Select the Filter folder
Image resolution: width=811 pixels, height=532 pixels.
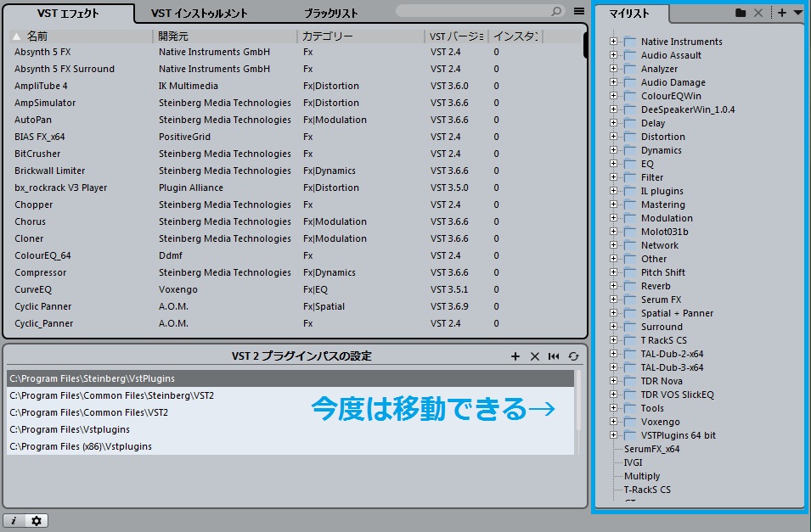(x=651, y=177)
